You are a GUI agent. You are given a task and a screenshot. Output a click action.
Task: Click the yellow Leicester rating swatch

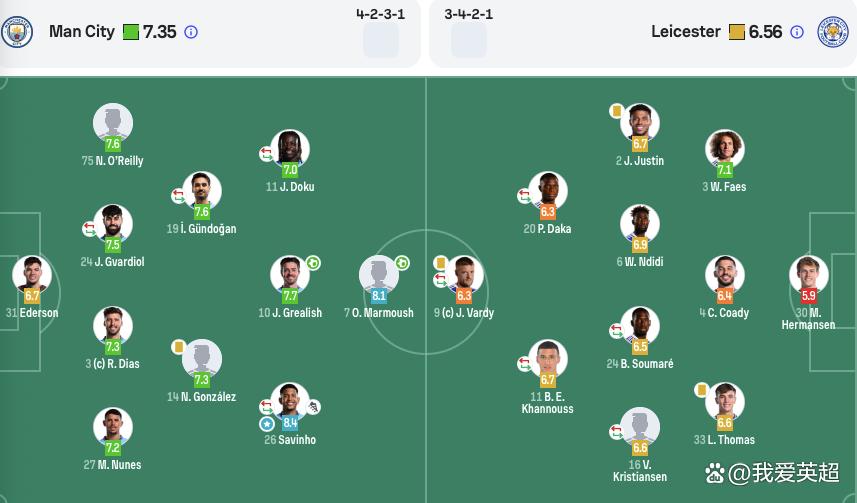point(737,32)
